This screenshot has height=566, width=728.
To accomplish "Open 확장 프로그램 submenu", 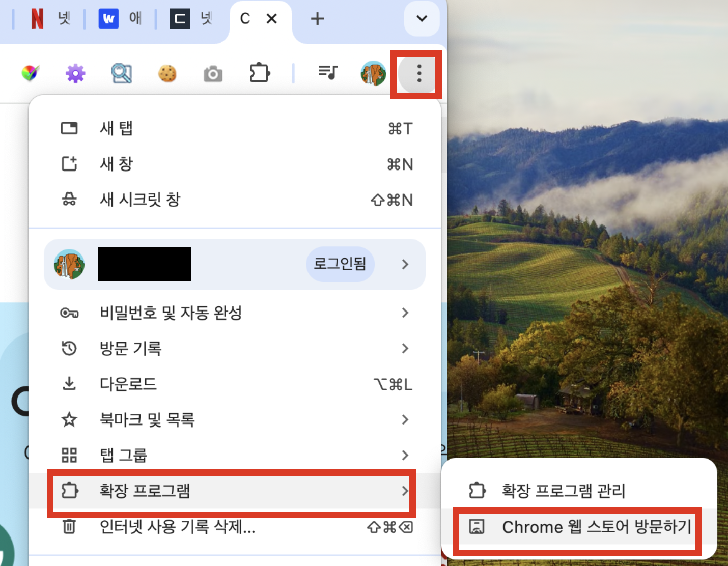I will click(x=235, y=491).
